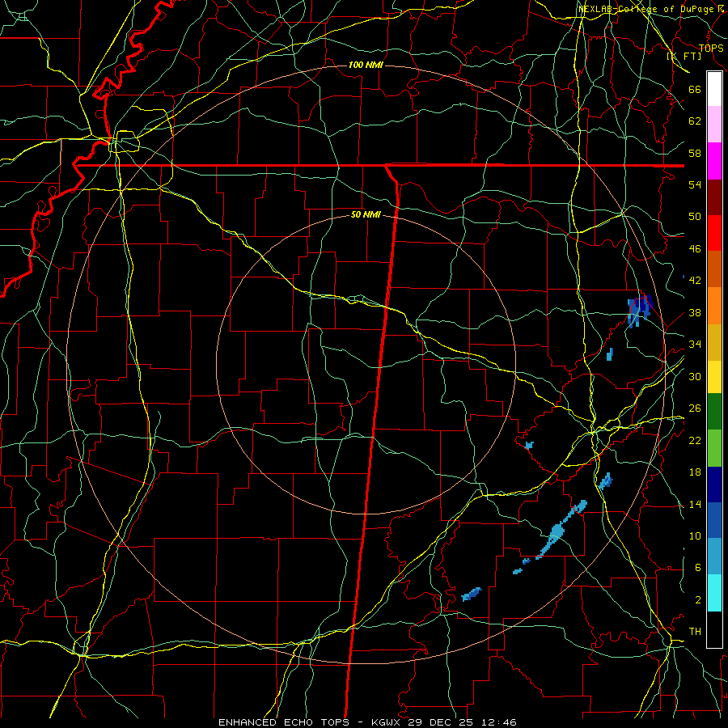Click the legend value "26"
This screenshot has height=728, width=728.
pos(695,408)
